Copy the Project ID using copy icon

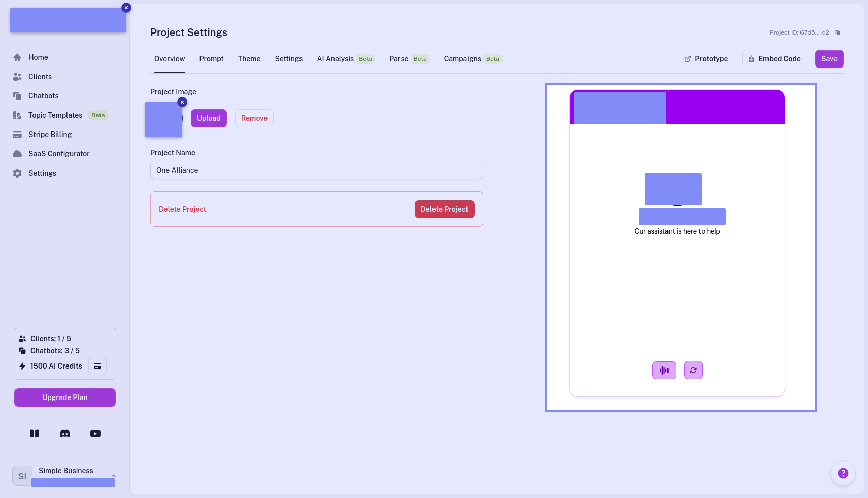838,32
